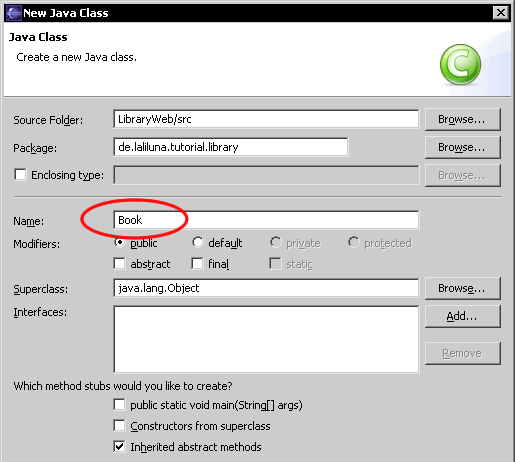This screenshot has width=515, height=462.
Task: Click the Name field containing Book
Action: coord(266,220)
